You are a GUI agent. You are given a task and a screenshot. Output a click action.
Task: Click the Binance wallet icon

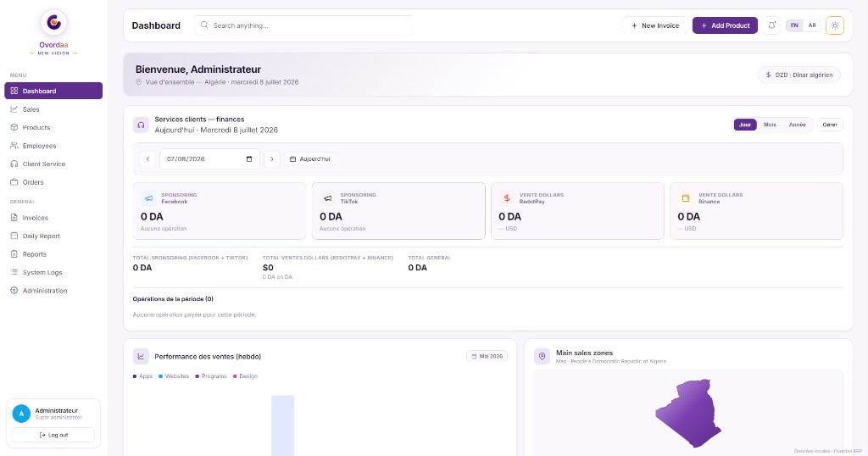pos(685,198)
